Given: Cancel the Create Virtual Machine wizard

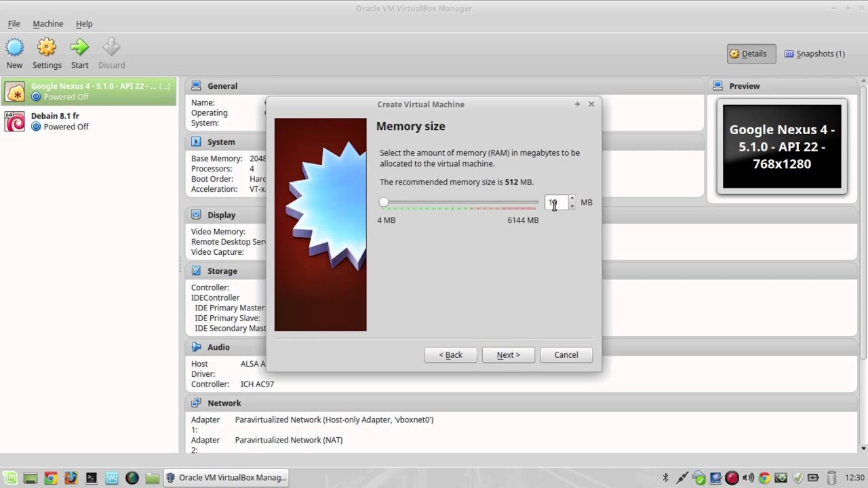Looking at the screenshot, I should point(566,354).
